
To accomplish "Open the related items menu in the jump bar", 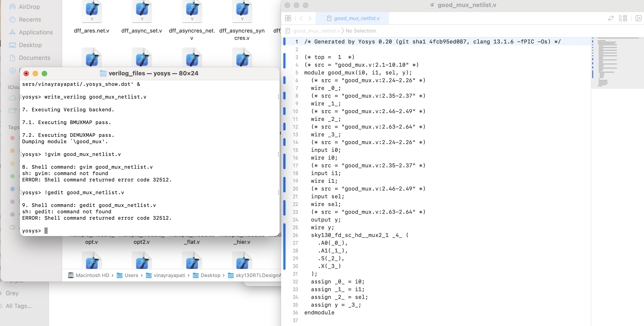I will click(288, 18).
